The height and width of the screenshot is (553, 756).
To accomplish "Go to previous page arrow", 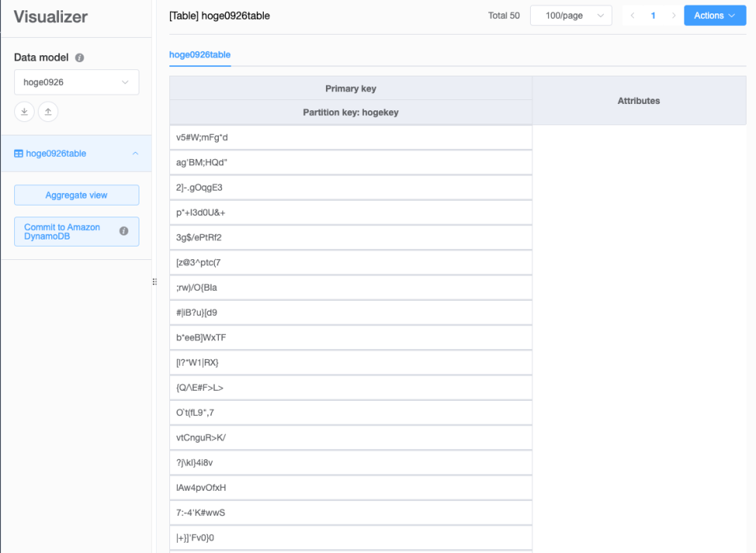I will [x=632, y=16].
